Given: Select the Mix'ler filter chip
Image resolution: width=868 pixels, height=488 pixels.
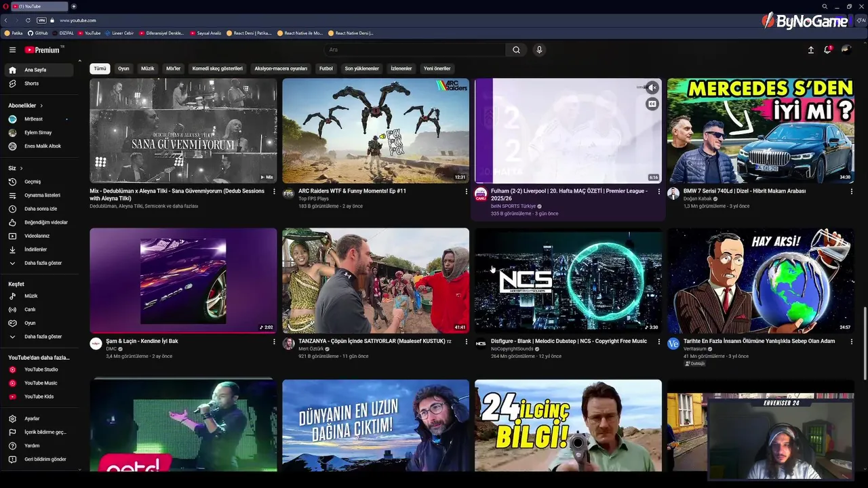Looking at the screenshot, I should [x=174, y=68].
